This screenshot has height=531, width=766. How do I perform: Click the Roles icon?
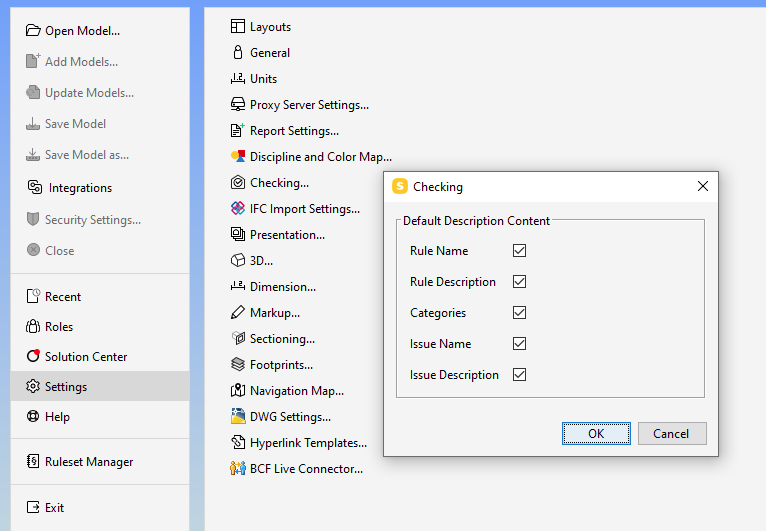point(33,326)
